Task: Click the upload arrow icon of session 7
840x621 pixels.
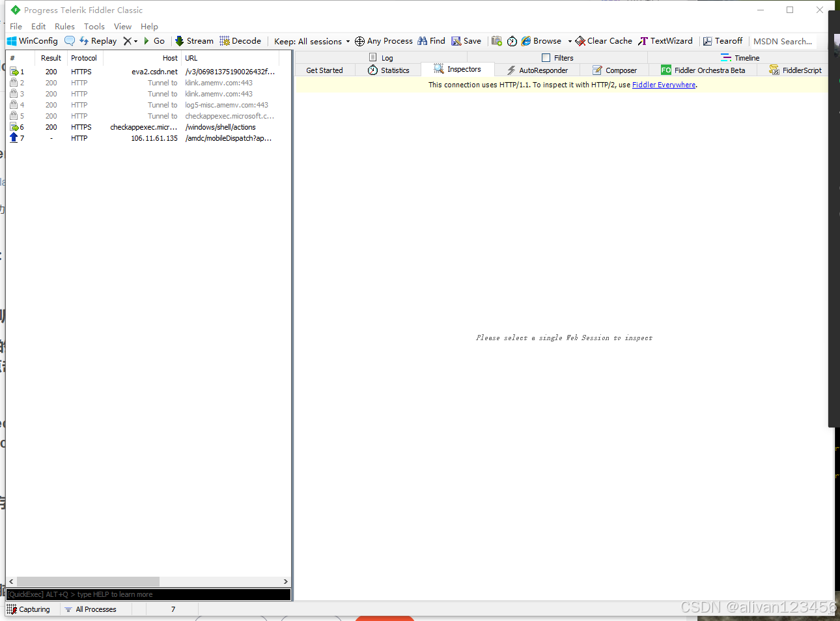Action: (14, 137)
